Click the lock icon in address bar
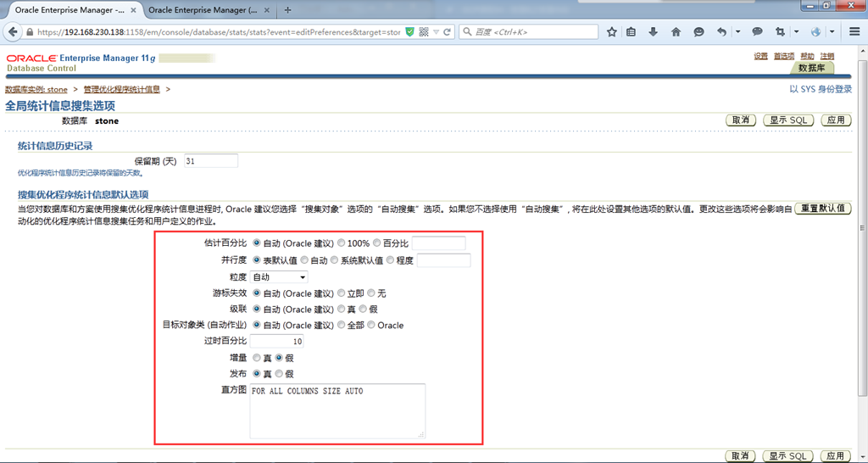 (x=30, y=32)
